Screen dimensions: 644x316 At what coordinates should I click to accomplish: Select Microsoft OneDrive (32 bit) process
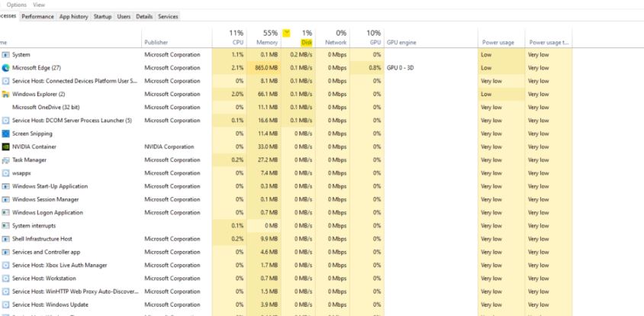point(46,108)
